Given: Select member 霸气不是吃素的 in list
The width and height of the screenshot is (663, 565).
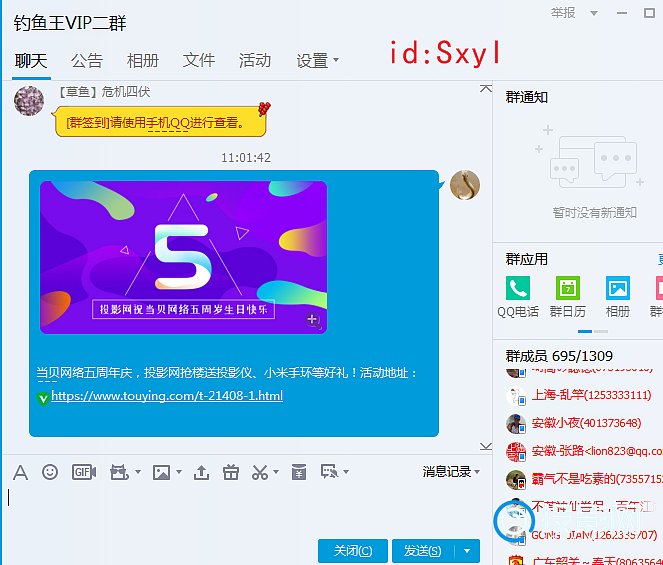Looking at the screenshot, I should tap(597, 479).
